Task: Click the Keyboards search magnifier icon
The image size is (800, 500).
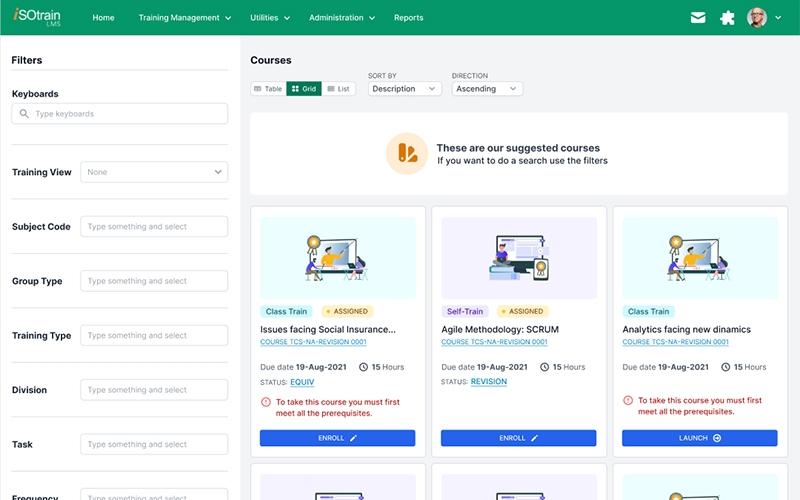Action: (x=24, y=114)
